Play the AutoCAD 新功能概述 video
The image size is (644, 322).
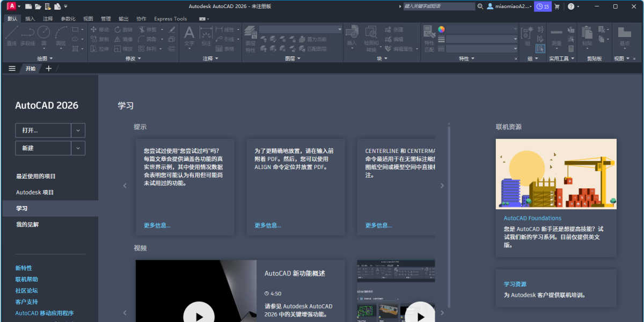199,316
